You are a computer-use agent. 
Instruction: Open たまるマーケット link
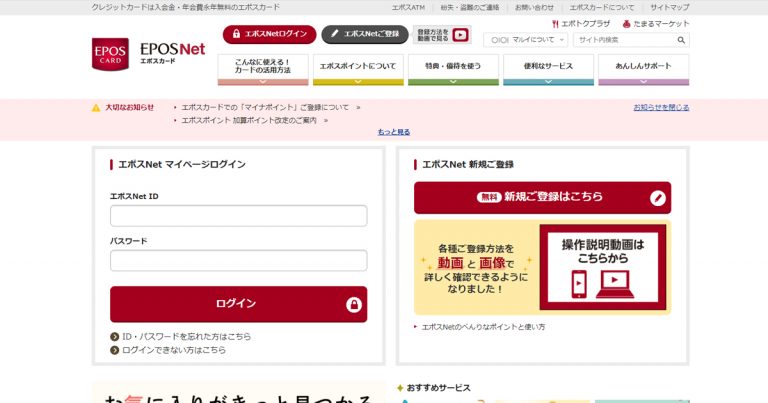coord(655,24)
